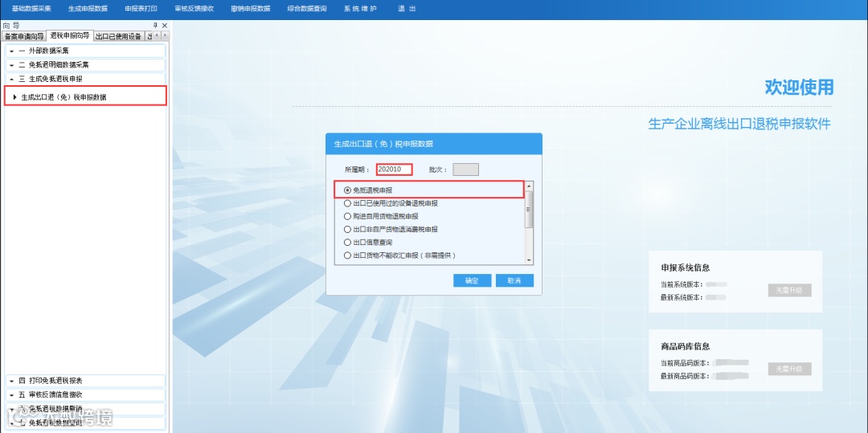Click the 批次 input box

465,170
